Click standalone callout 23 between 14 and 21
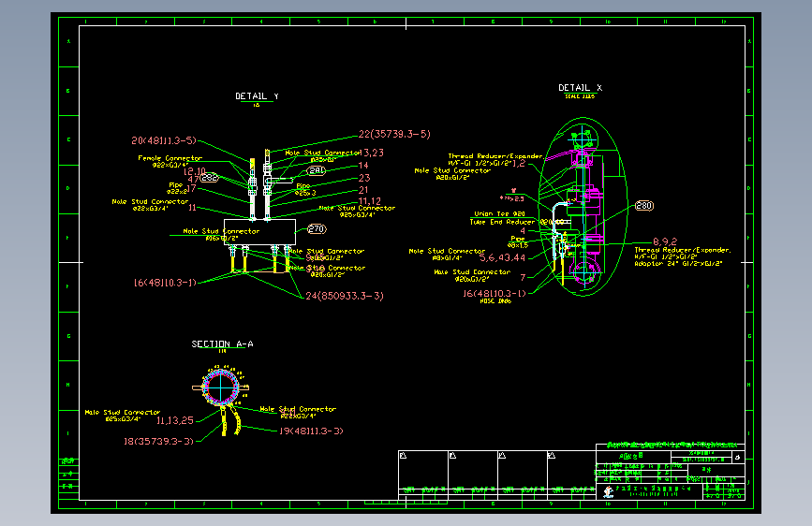 pyautogui.click(x=364, y=178)
